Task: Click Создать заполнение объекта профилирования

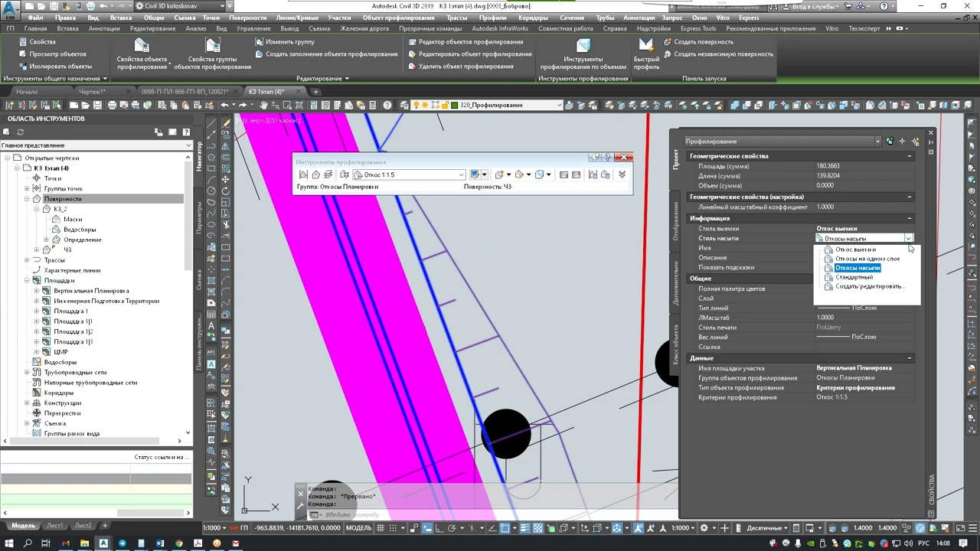Action: pos(326,54)
